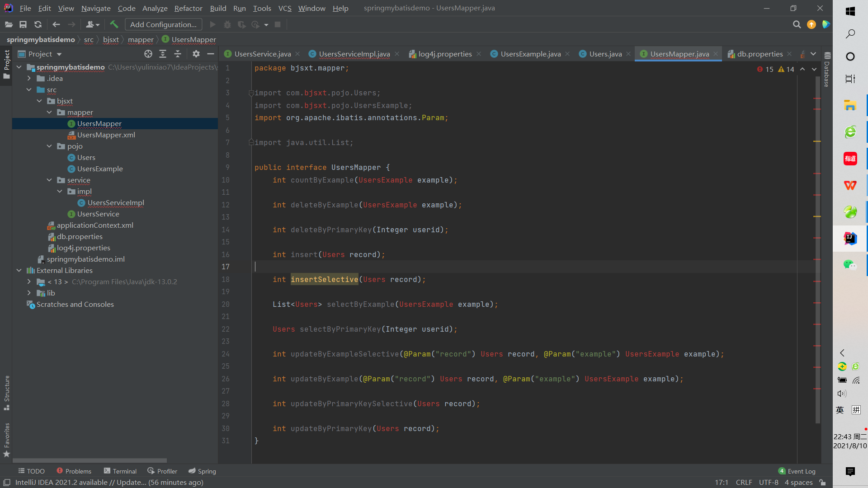Open the Favorites tool window
Image resolution: width=868 pixels, height=488 pixels.
click(7, 440)
